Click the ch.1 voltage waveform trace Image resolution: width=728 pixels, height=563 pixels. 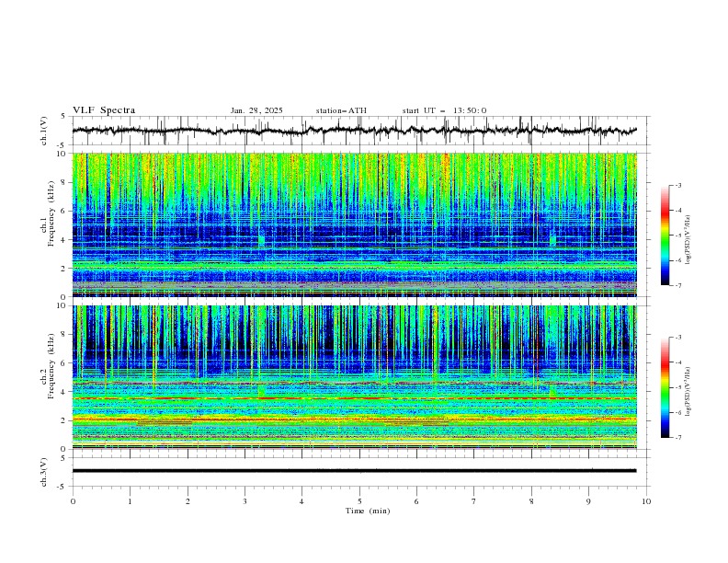pos(354,131)
